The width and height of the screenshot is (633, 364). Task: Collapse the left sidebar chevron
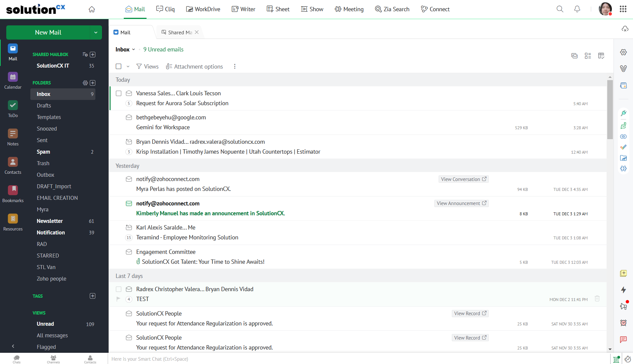pyautogui.click(x=13, y=346)
